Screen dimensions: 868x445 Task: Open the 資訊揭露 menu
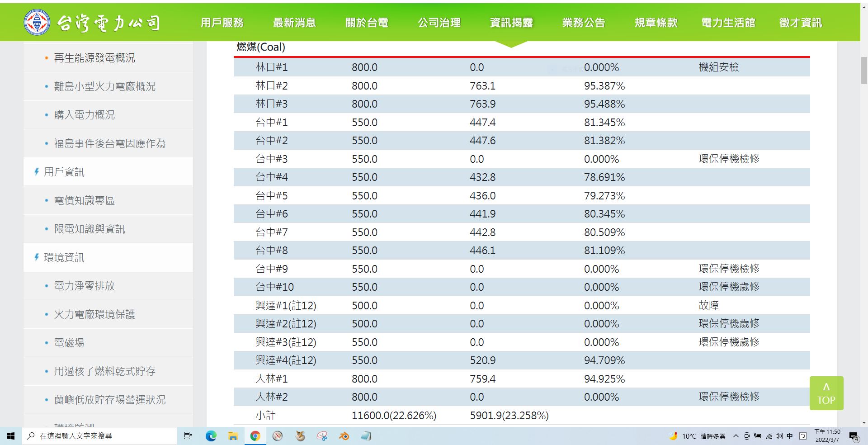[x=511, y=23]
